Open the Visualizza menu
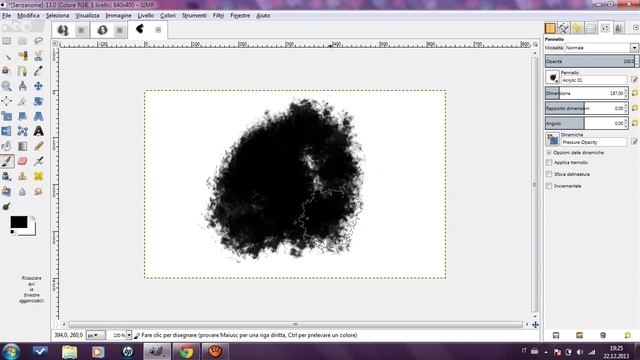 click(87, 16)
